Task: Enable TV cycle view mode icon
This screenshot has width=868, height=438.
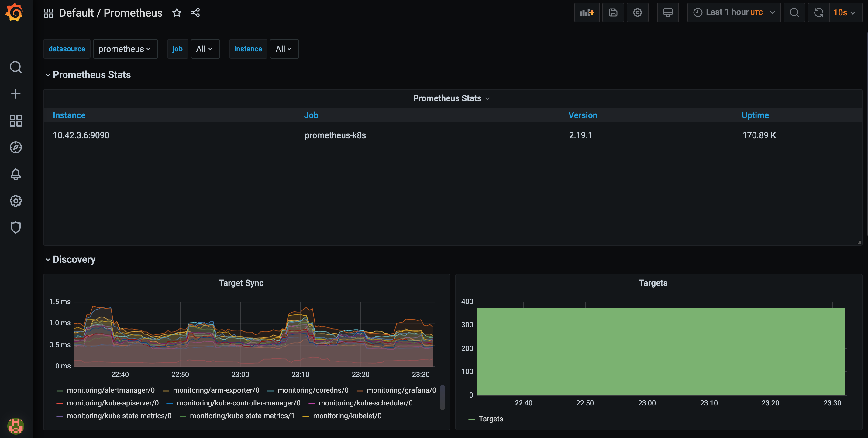Action: coord(668,12)
